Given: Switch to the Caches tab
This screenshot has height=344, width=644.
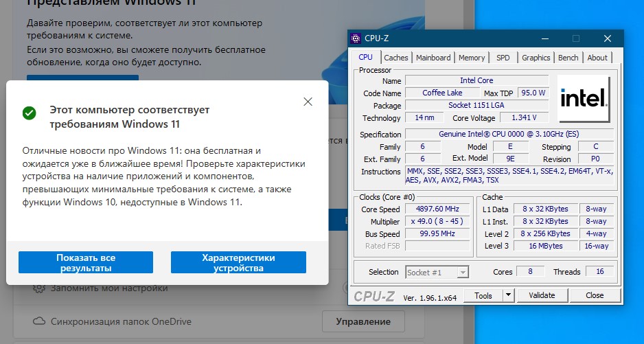Looking at the screenshot, I should pos(396,58).
